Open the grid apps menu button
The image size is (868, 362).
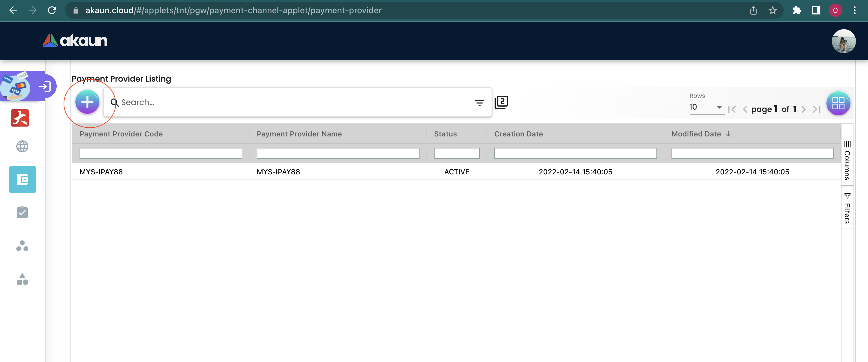pos(838,103)
